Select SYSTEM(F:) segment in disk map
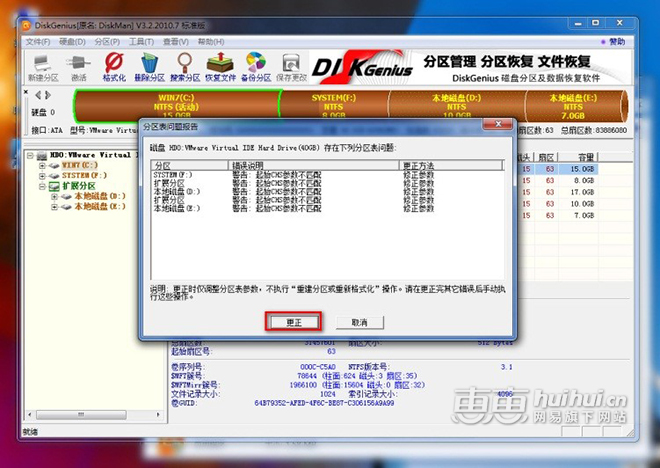Screen dimensions: 660x468 [x=333, y=106]
